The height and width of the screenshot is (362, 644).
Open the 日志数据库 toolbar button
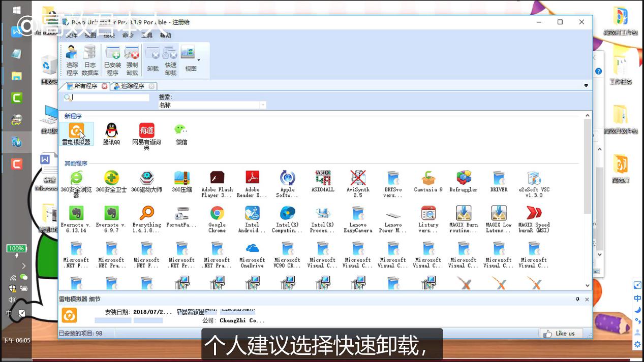pyautogui.click(x=90, y=60)
